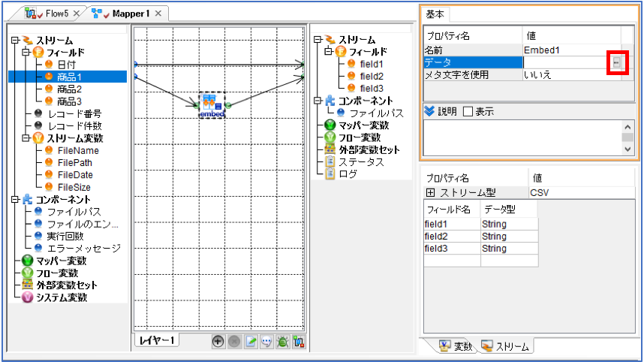Select output tree フロー変数 node

(360, 137)
